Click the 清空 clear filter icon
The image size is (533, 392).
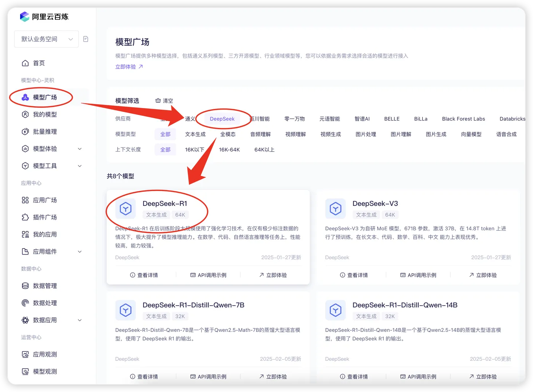(158, 101)
